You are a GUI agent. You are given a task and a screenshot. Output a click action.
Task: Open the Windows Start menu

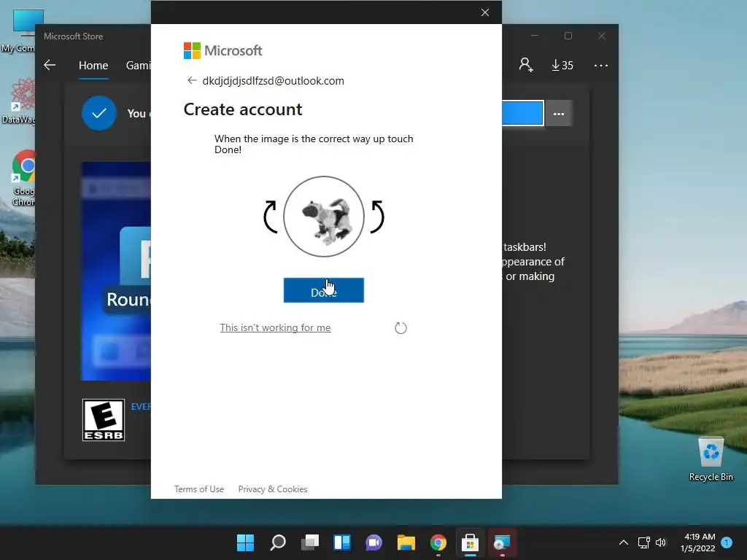pyautogui.click(x=246, y=542)
